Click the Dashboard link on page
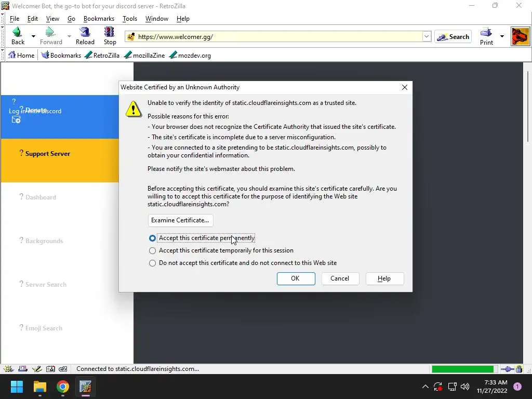Screen dimensions: 532x399 [x=41, y=197]
